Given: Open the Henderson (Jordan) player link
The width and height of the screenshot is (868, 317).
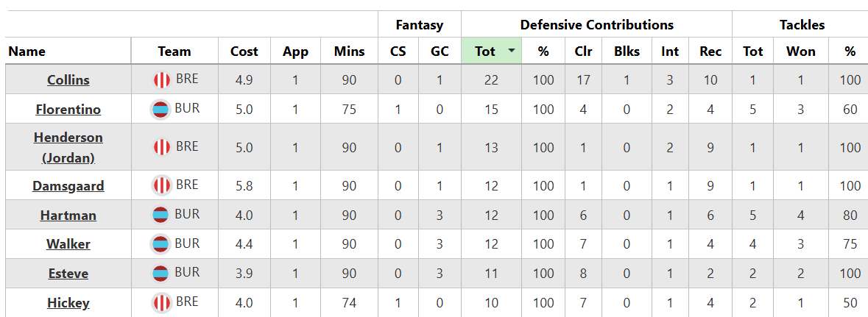Looking at the screenshot, I should point(68,147).
